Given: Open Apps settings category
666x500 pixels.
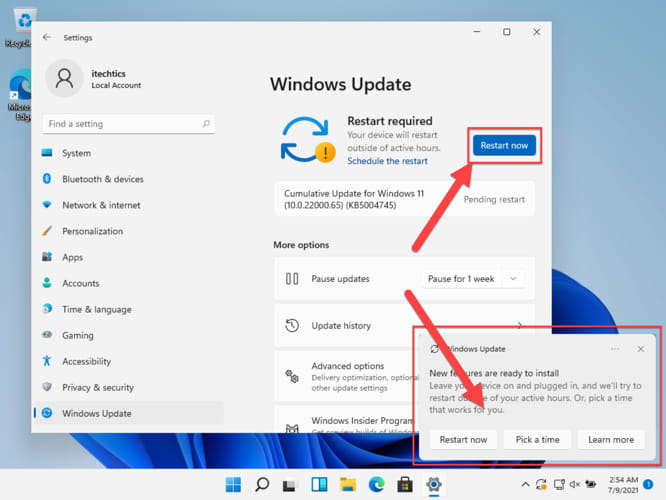Looking at the screenshot, I should (x=127, y=257).
